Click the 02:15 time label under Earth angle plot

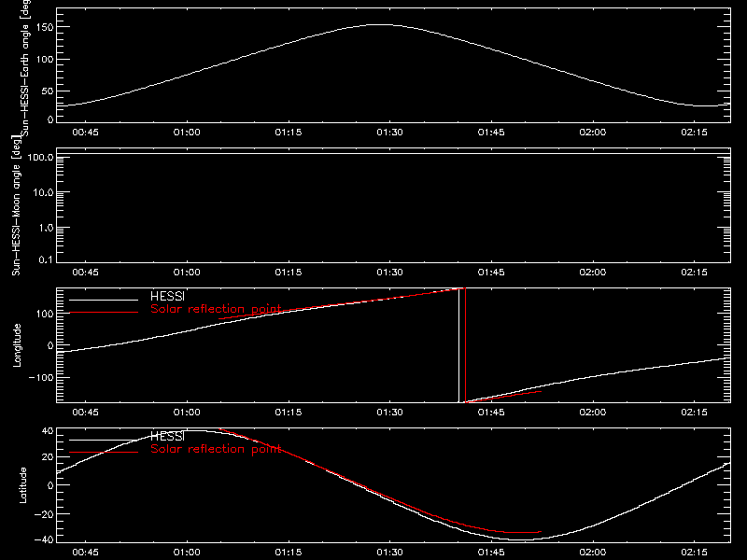click(694, 133)
